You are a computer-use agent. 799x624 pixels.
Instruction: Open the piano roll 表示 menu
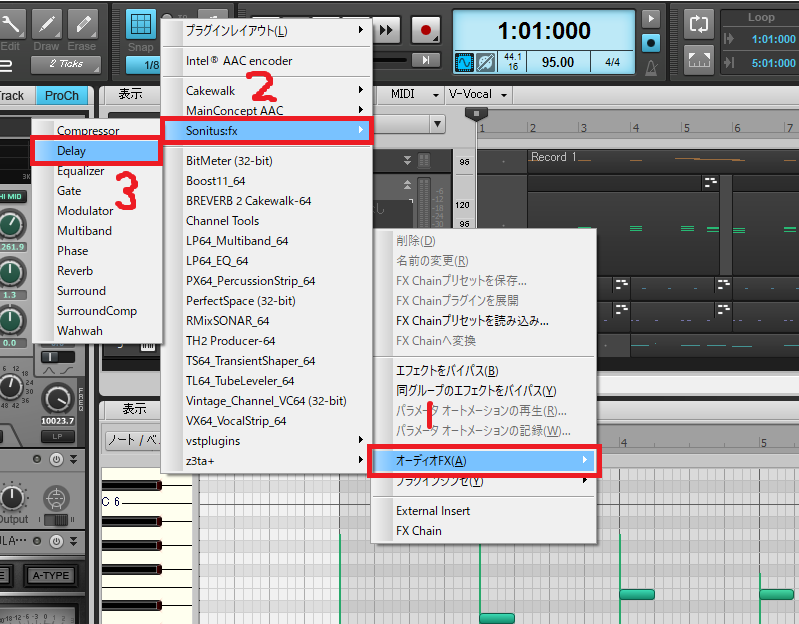(135, 409)
